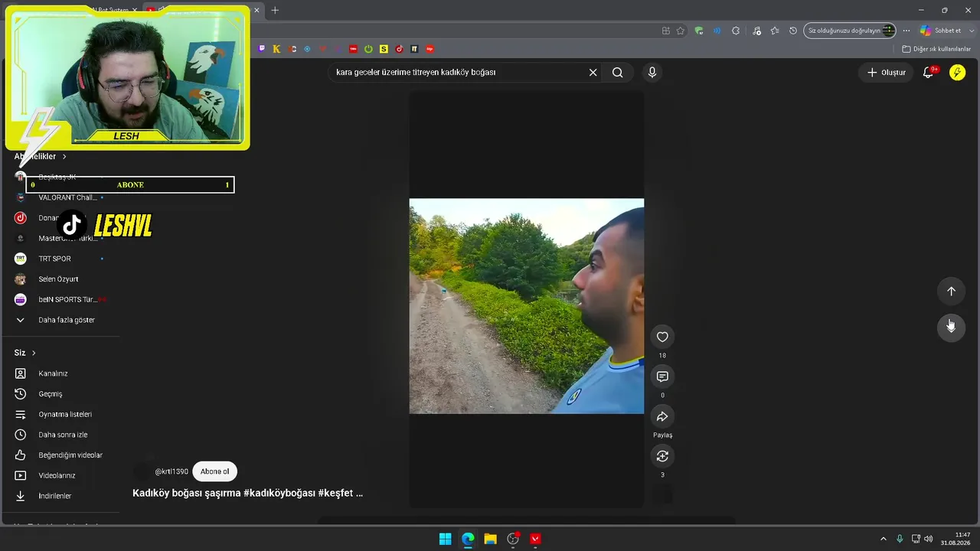Show hidden system tray icons

(883, 539)
